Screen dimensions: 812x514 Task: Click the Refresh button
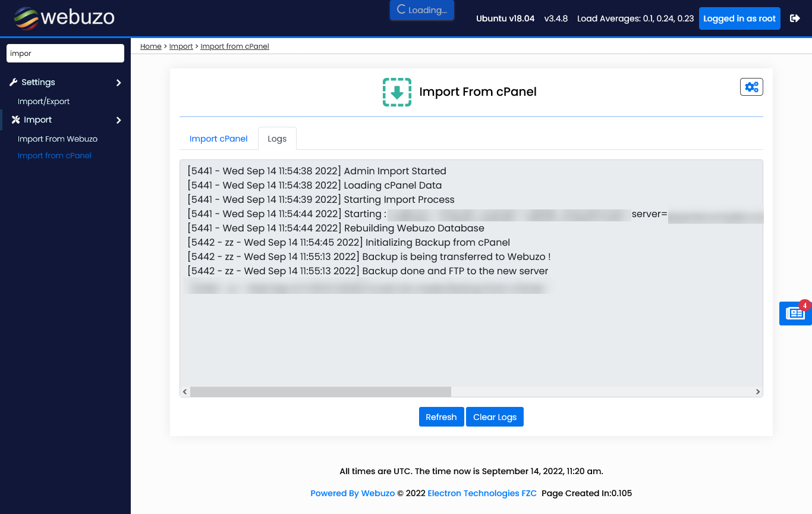[x=441, y=416]
